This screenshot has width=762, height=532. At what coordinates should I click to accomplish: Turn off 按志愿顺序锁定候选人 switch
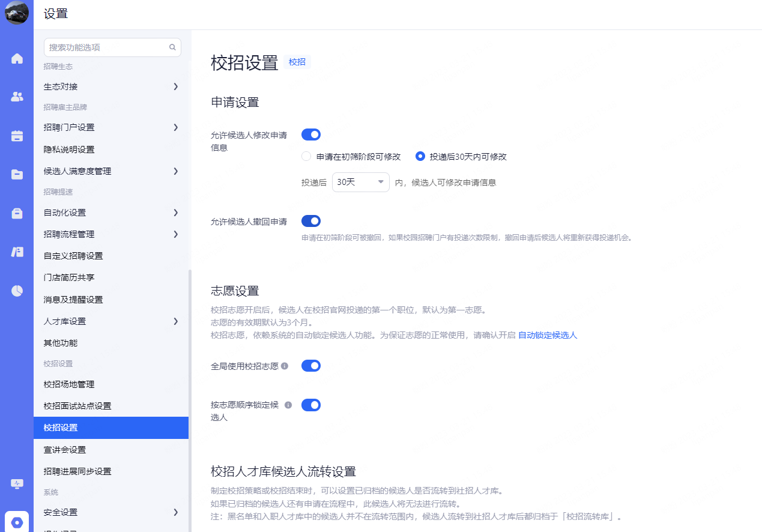[310, 405]
